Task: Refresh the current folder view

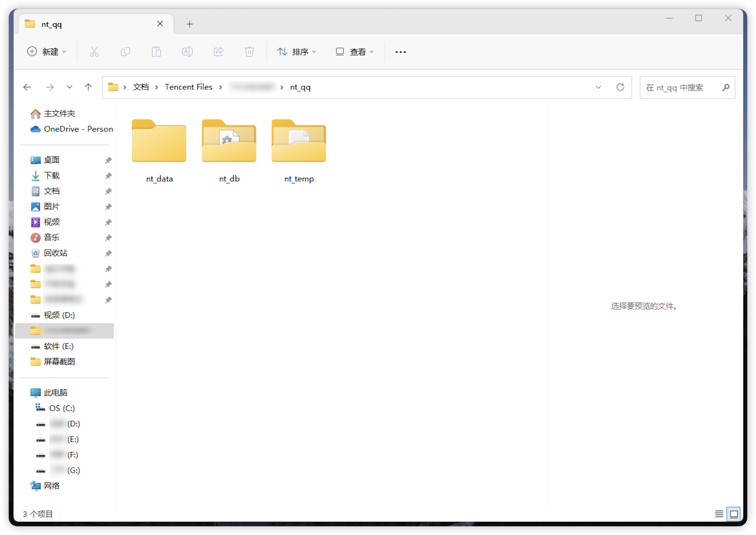Action: pos(620,87)
